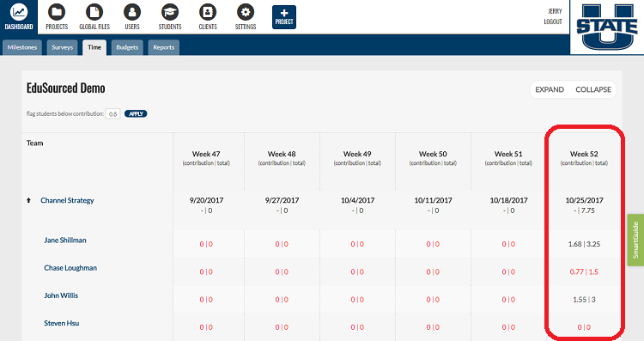644x341 pixels.
Task: Open the SmartGuide side tab
Action: pos(635,240)
